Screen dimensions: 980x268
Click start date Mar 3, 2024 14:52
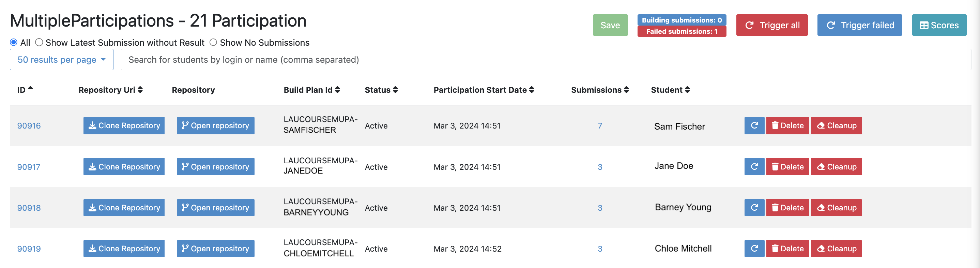tap(467, 249)
